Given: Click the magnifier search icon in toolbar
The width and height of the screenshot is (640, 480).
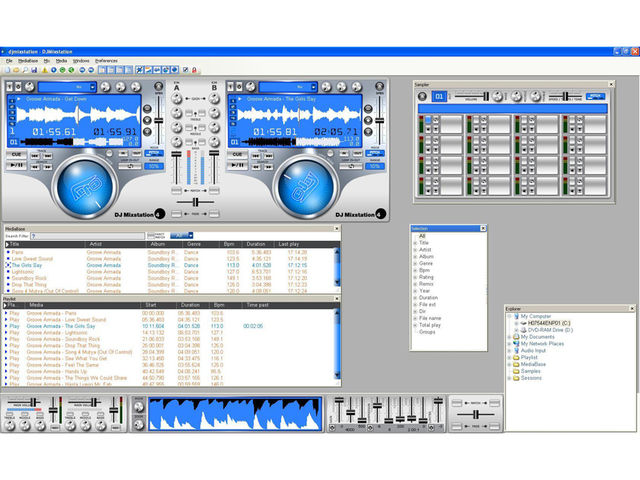Looking at the screenshot, I should pos(25,70).
